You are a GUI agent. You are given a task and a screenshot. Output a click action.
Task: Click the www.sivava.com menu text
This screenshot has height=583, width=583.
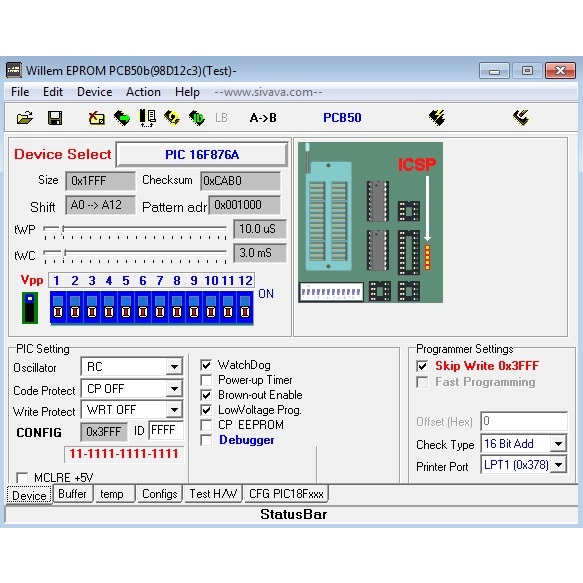point(268,92)
